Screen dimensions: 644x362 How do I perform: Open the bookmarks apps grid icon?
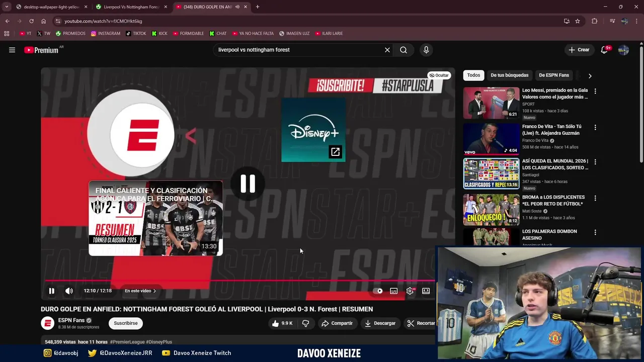coord(7,34)
